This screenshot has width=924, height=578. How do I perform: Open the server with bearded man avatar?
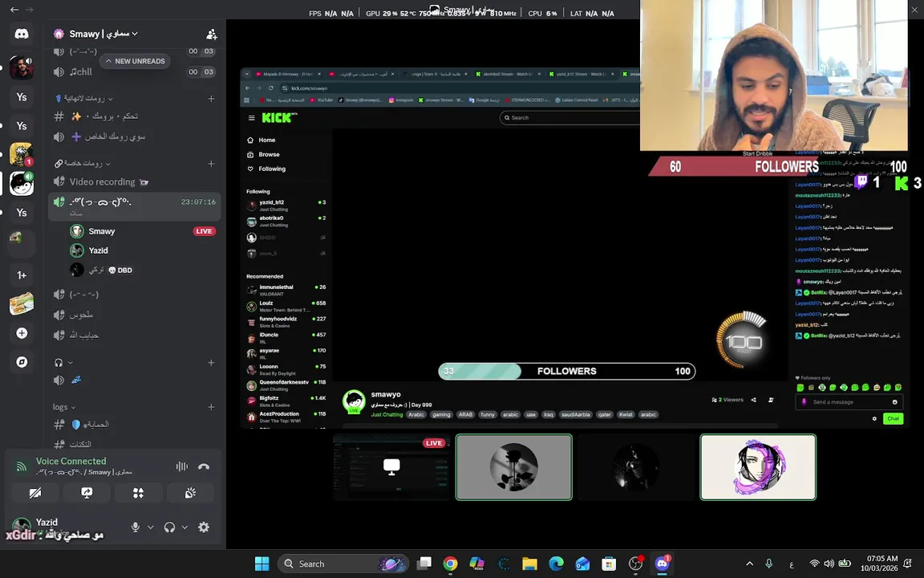pyautogui.click(x=22, y=67)
